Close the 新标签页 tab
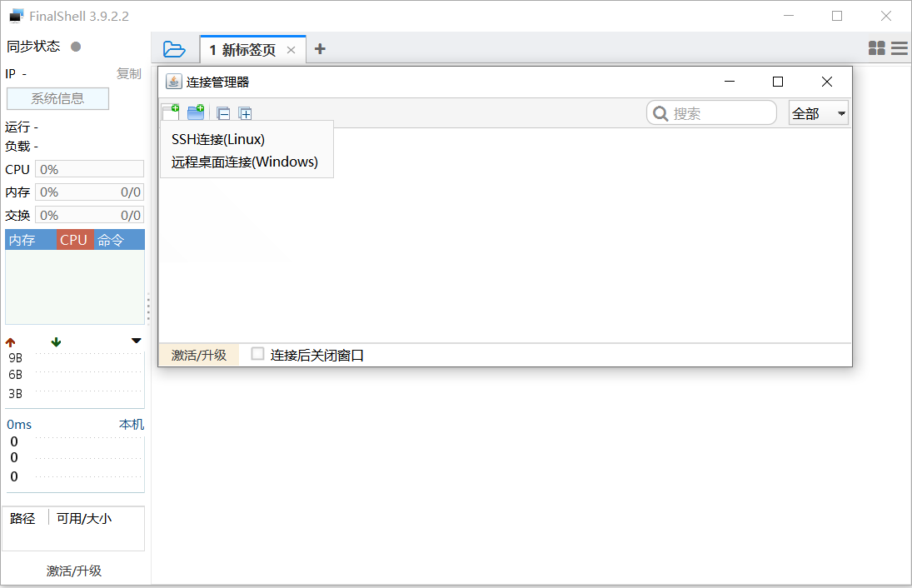 (291, 50)
